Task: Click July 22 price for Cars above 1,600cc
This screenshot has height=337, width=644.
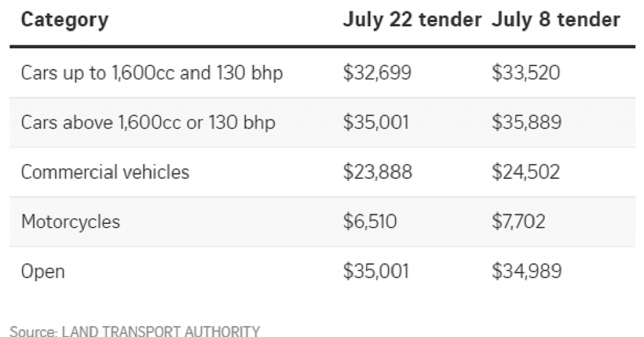Action: (376, 122)
